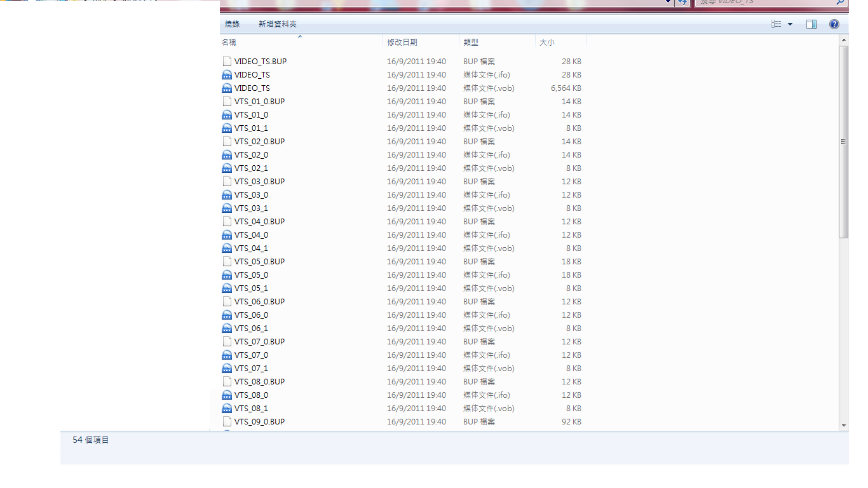Image resolution: width=868 pixels, height=488 pixels.
Task: Select the VIDEO_TS .vob media file icon
Action: coord(227,88)
